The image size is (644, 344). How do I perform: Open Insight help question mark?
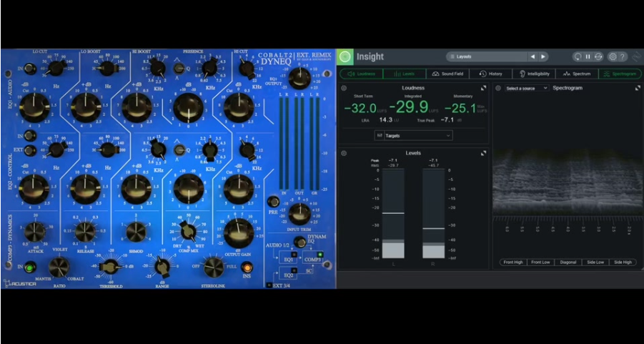tap(623, 56)
